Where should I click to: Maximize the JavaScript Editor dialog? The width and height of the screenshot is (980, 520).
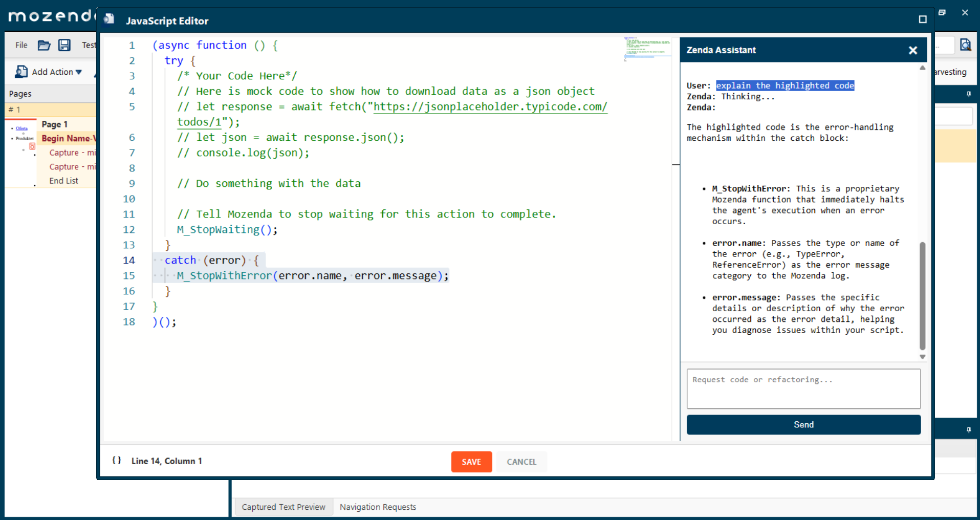click(x=923, y=19)
